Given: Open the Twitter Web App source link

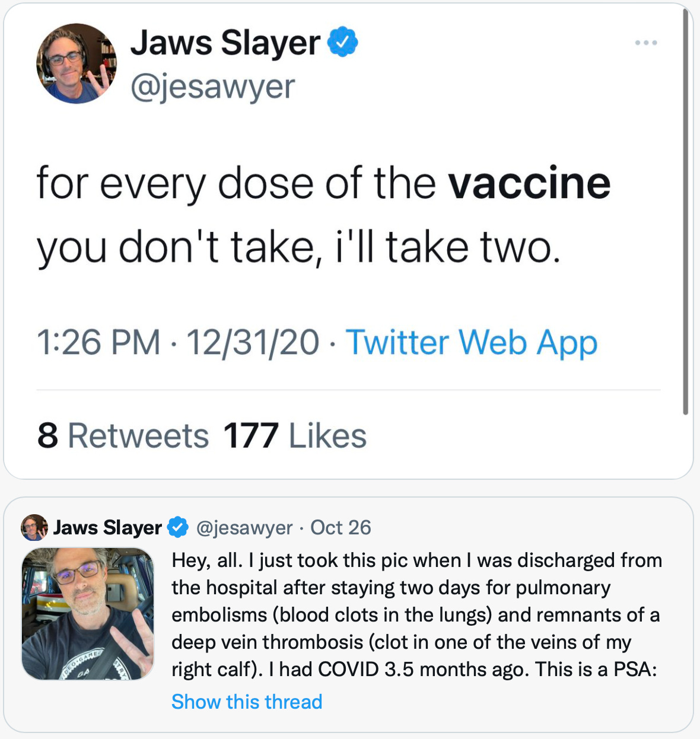Looking at the screenshot, I should pos(471,343).
